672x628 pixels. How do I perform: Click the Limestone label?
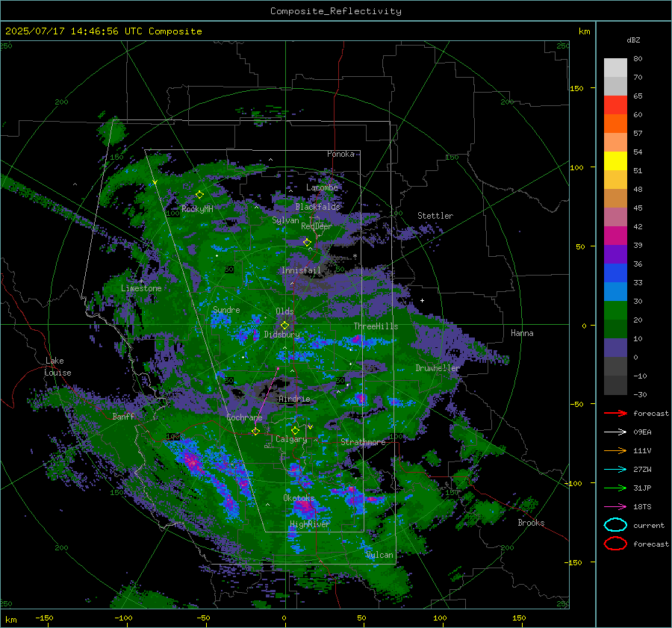point(141,288)
